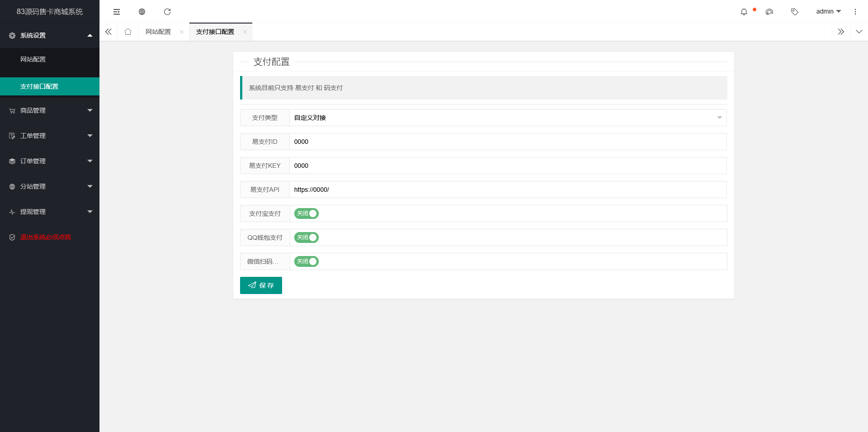Click the 支付配置 section heading

point(271,62)
